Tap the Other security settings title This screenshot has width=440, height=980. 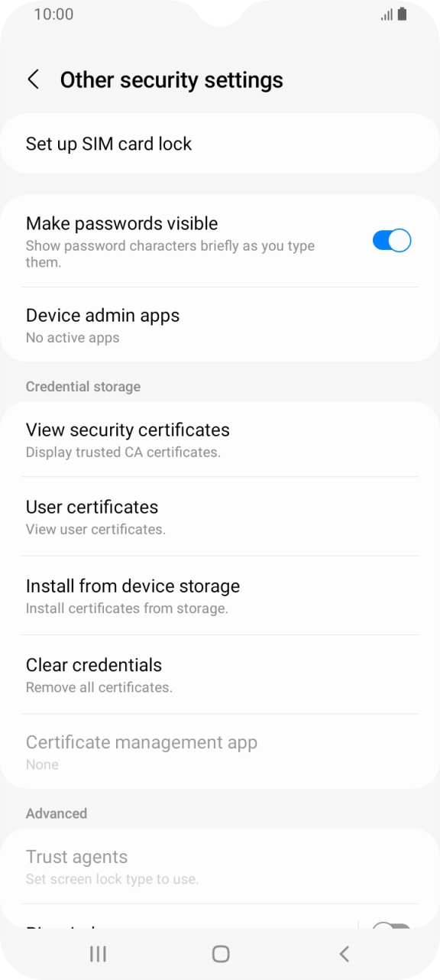point(171,79)
